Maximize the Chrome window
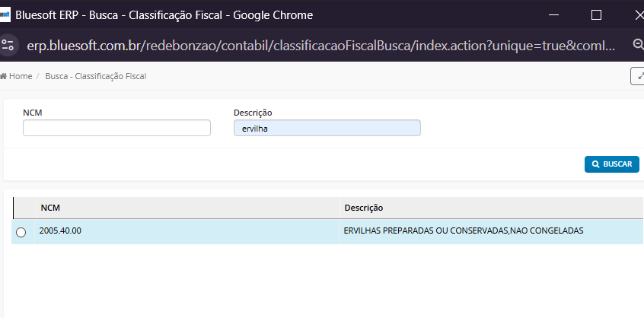This screenshot has height=318, width=644. (596, 15)
